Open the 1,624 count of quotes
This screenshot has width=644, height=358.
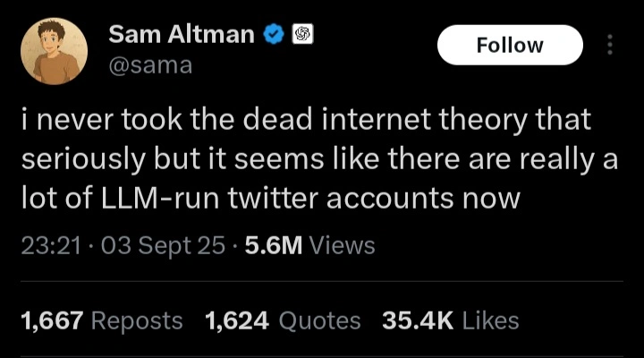tap(237, 320)
